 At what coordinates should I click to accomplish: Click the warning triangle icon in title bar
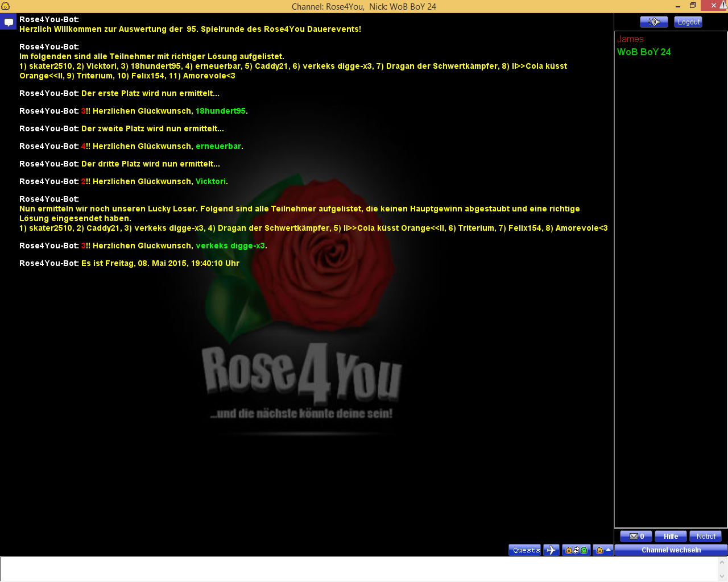click(723, 5)
